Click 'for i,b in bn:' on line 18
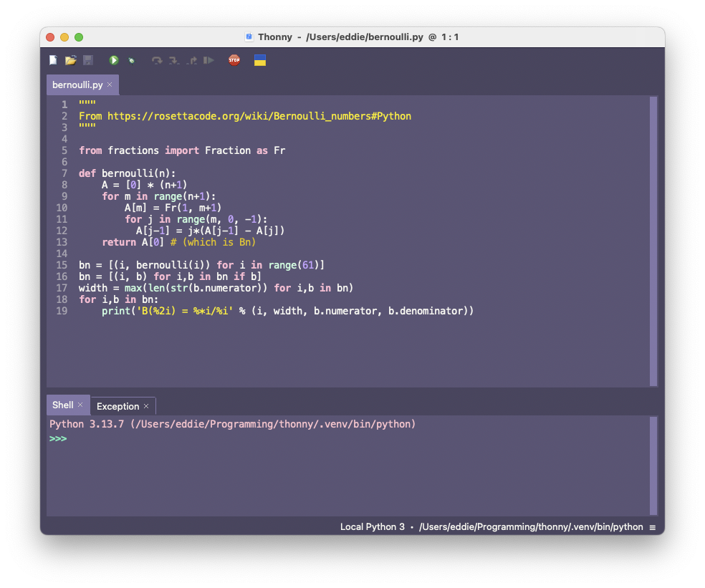 [119, 299]
